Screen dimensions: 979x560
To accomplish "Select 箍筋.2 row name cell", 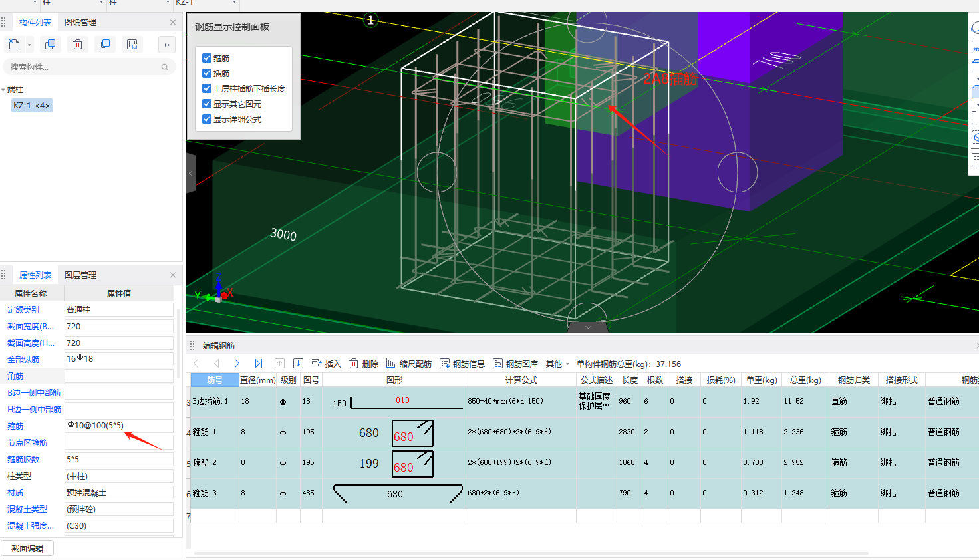I will coord(215,462).
